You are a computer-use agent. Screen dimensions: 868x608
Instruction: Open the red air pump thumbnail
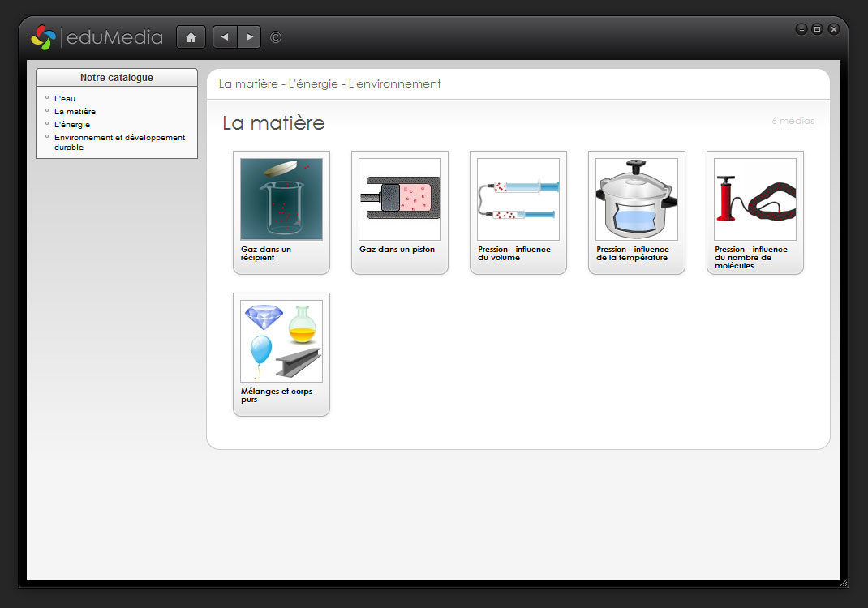point(754,199)
